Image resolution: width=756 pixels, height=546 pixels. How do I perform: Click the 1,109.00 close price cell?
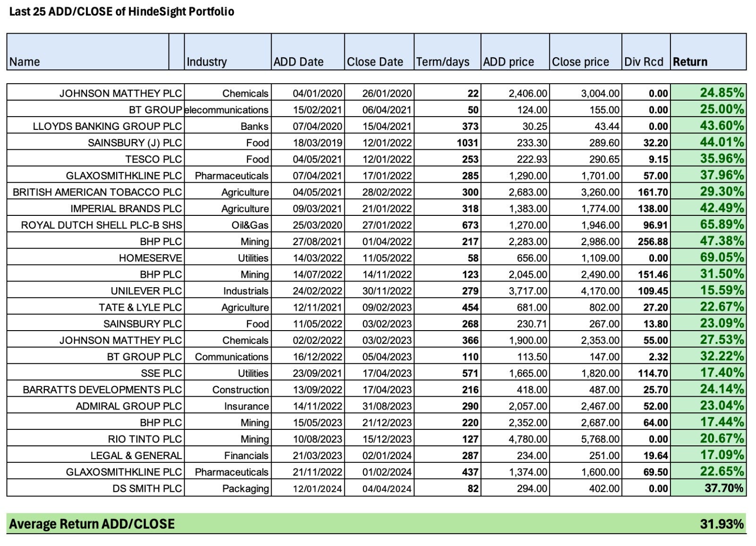point(585,258)
